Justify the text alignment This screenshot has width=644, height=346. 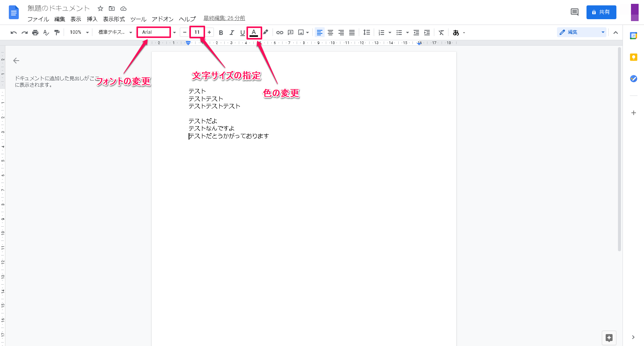point(352,33)
